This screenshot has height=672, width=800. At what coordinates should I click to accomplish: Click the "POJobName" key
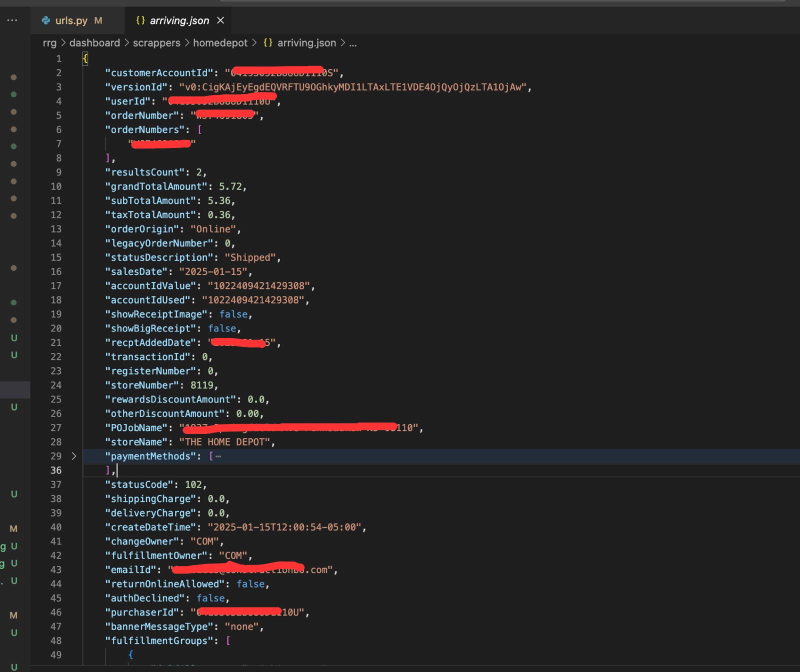point(136,428)
